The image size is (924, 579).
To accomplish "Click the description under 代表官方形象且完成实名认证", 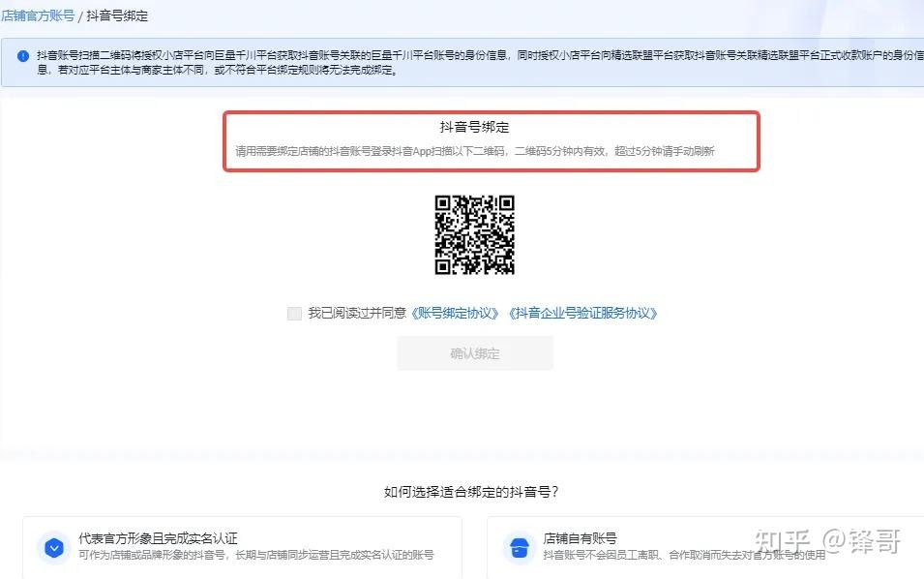I will pyautogui.click(x=255, y=555).
